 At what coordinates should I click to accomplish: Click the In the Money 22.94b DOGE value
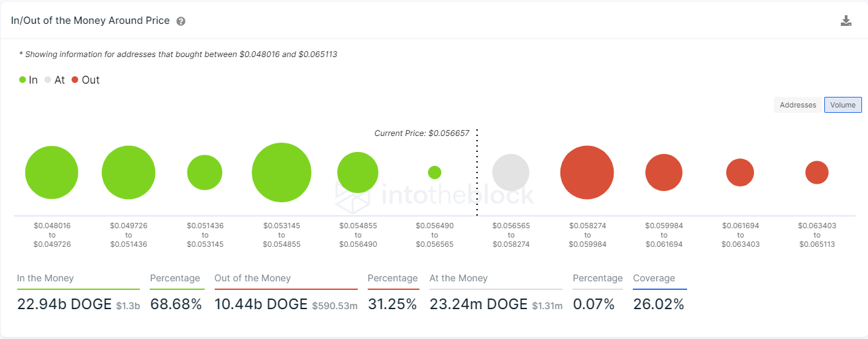64,305
